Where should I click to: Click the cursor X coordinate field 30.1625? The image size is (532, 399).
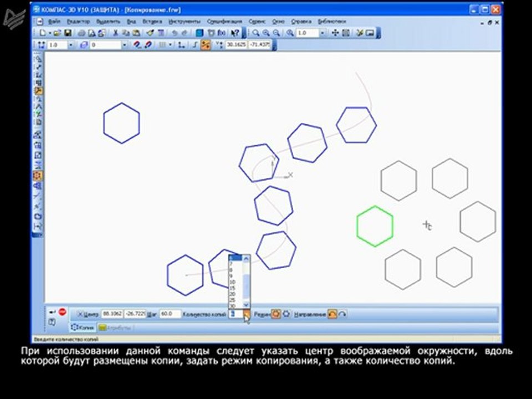[237, 45]
